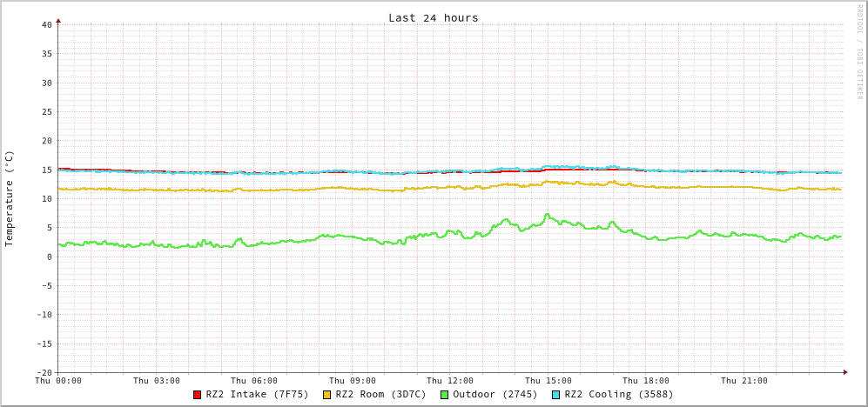Click the 'Thu 21:00' time axis label

point(744,381)
